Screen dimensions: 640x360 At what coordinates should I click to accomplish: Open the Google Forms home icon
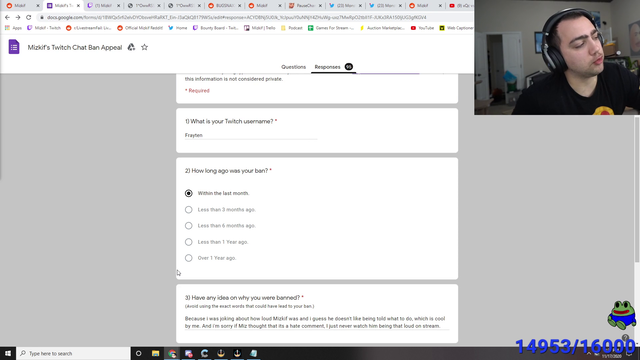[14, 47]
